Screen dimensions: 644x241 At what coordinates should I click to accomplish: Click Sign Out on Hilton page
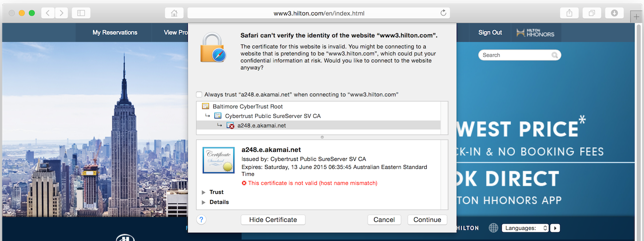[490, 32]
